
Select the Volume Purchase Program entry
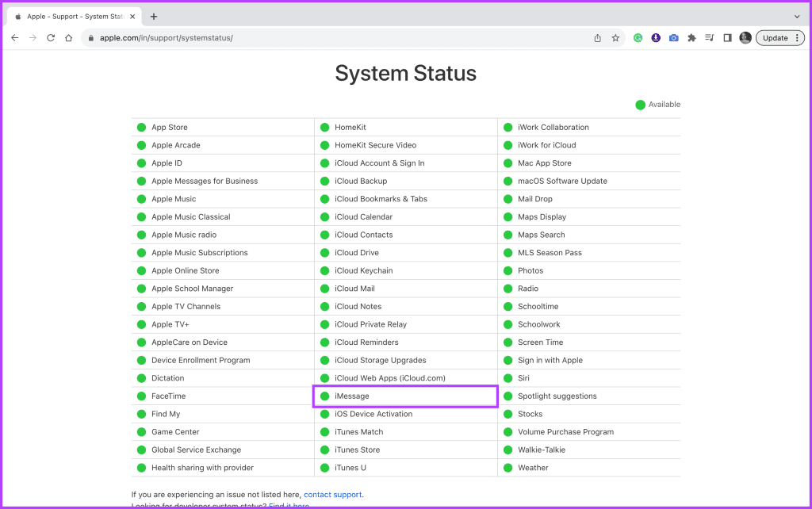[x=565, y=432]
